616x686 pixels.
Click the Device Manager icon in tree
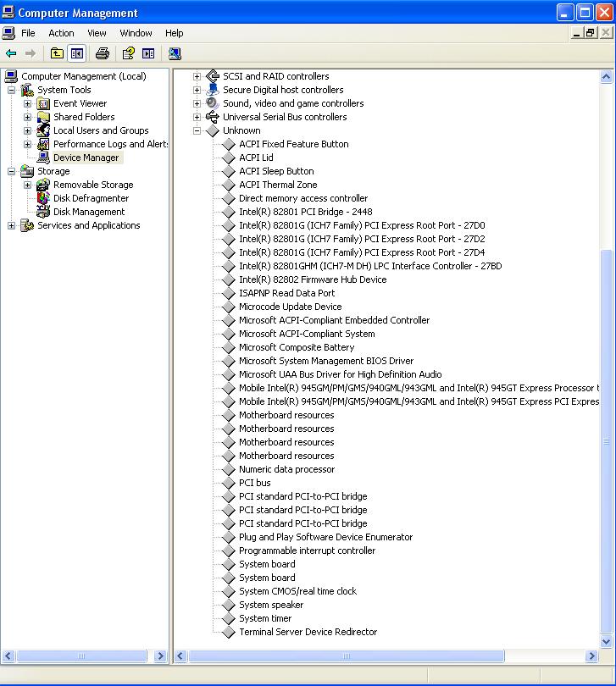(43, 158)
